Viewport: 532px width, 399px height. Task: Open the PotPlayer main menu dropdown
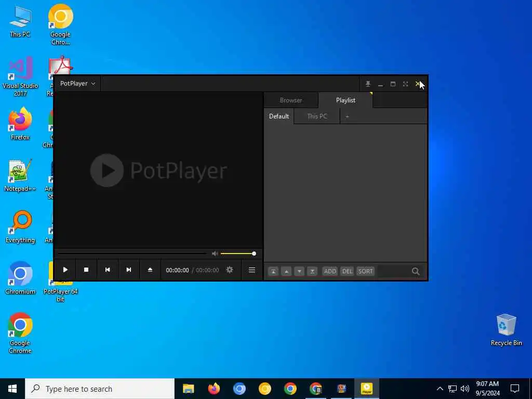[77, 84]
